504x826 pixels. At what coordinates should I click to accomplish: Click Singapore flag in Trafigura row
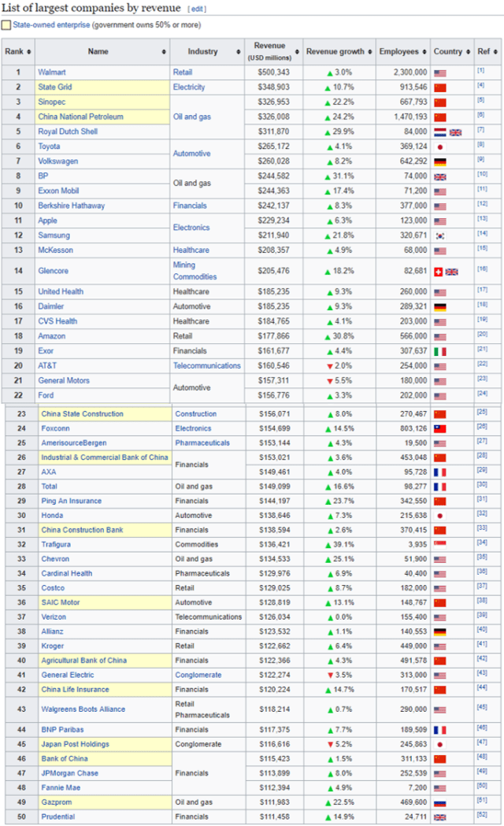click(x=439, y=545)
